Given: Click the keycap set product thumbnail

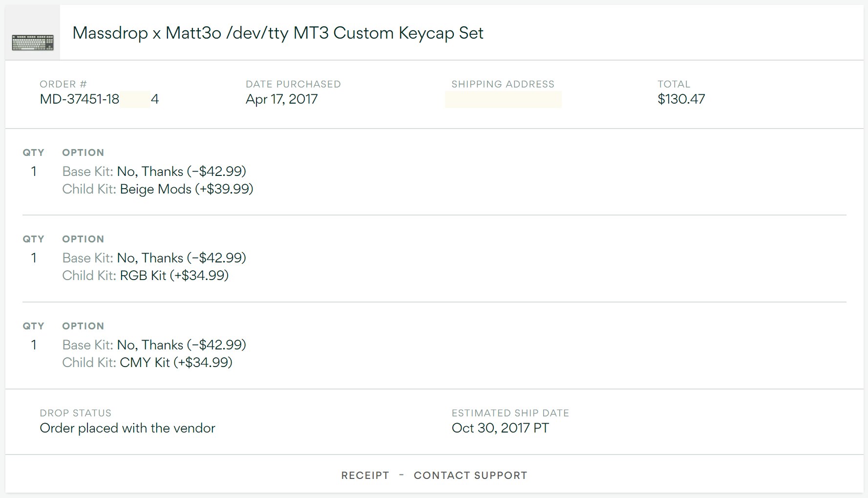Looking at the screenshot, I should coord(33,42).
